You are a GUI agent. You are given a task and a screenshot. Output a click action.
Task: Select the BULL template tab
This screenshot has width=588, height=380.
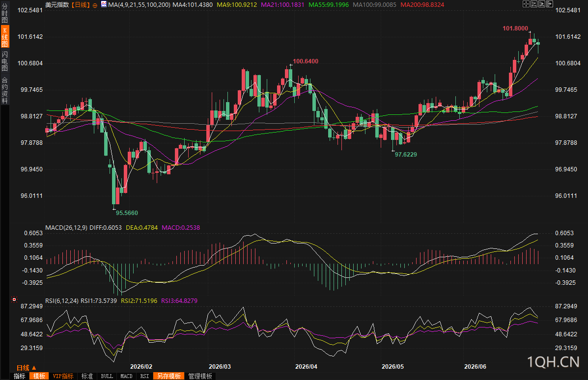click(x=107, y=376)
